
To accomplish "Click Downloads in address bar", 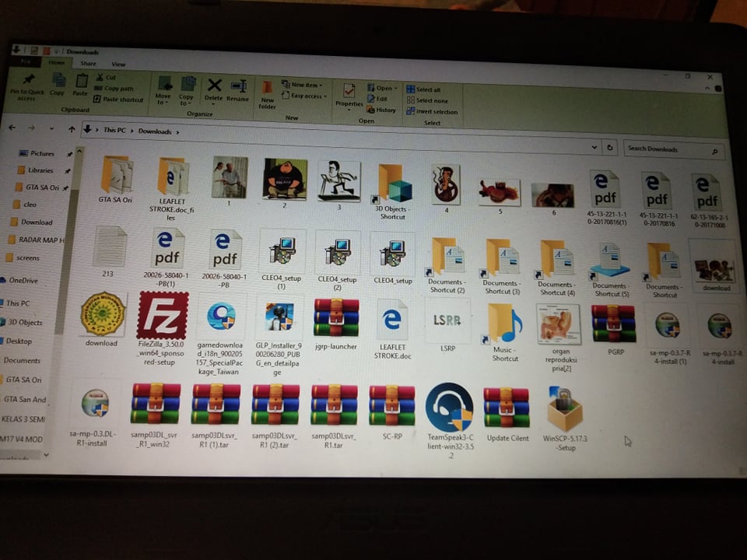I will [155, 131].
